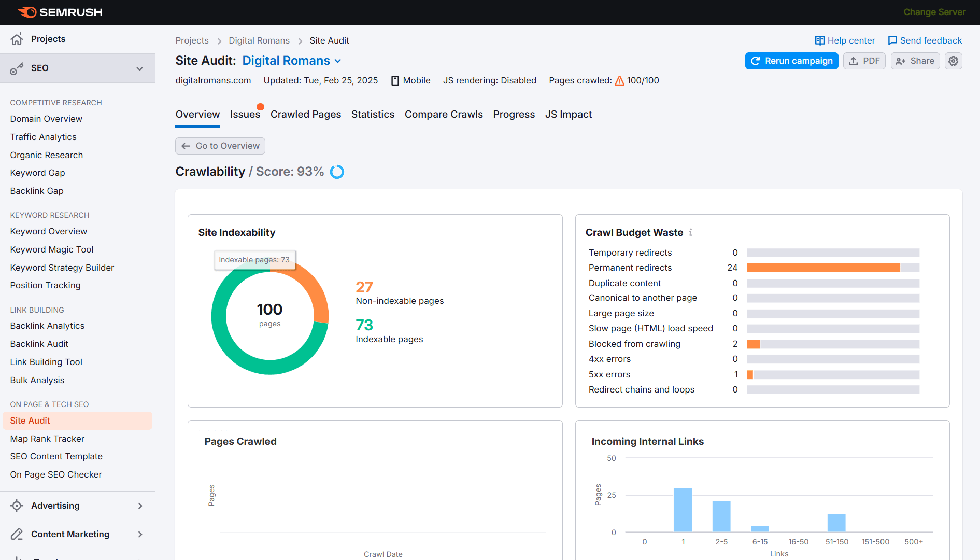Open the Digital Romans project dropdown
Viewport: 980px width, 560px height.
pos(292,61)
